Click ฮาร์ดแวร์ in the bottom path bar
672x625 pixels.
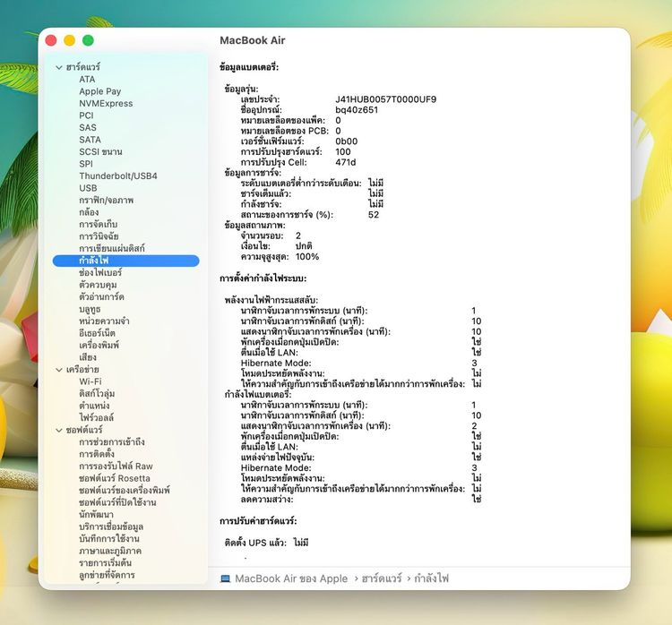(382, 578)
